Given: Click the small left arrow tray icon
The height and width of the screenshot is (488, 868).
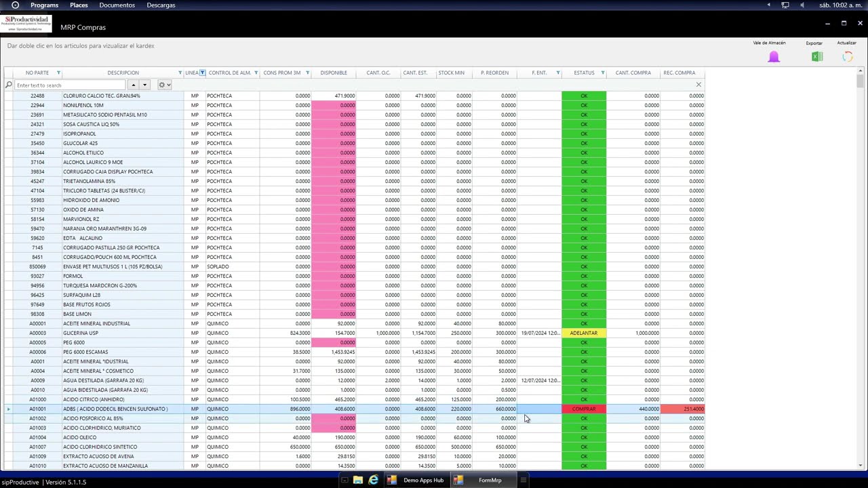Looking at the screenshot, I should 768,5.
